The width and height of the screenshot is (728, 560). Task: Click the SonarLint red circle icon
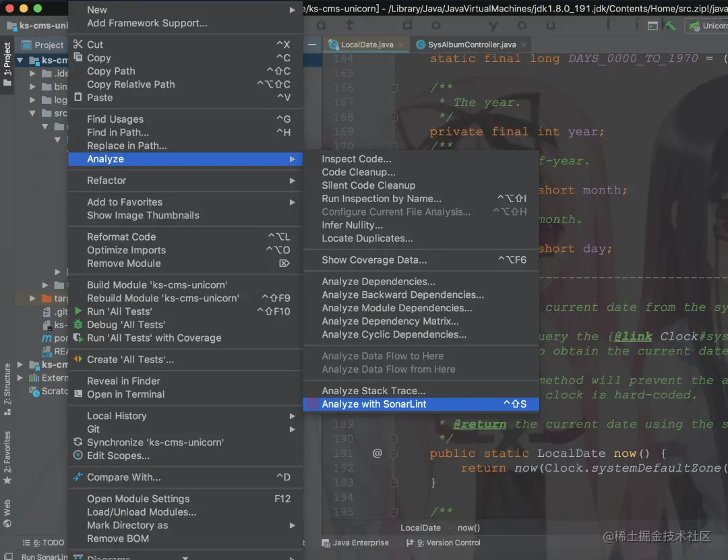pyautogui.click(x=313, y=404)
